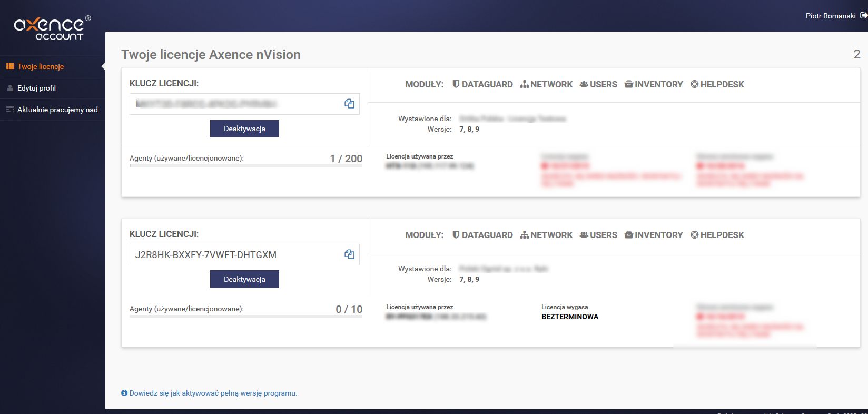
Task: Click Licencja wygasa label in second license
Action: tap(565, 307)
